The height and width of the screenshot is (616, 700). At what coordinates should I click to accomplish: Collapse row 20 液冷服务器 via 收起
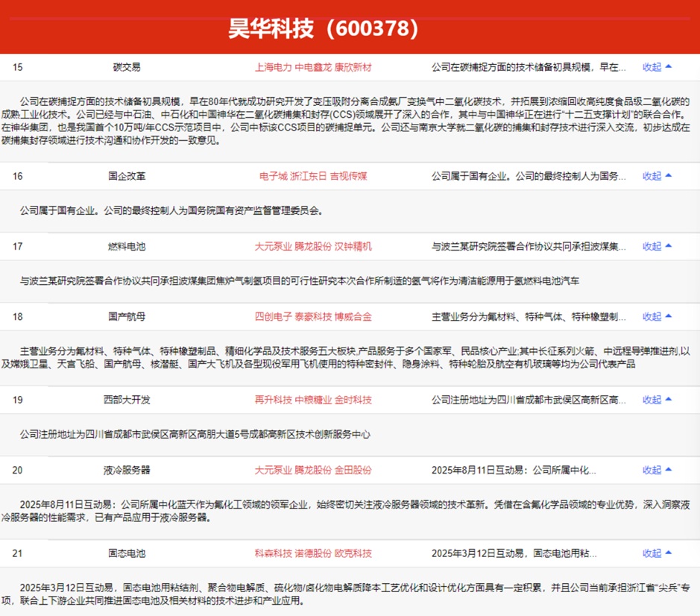coord(657,470)
